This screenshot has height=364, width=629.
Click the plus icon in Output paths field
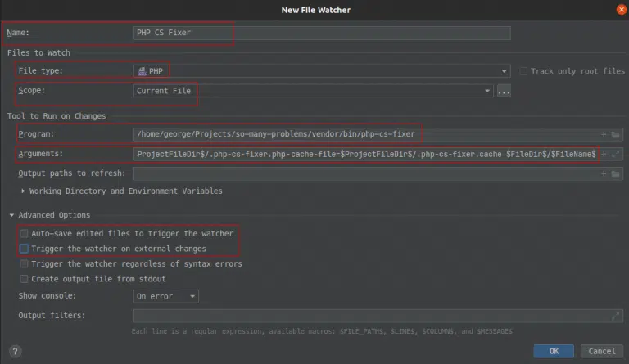(x=604, y=173)
